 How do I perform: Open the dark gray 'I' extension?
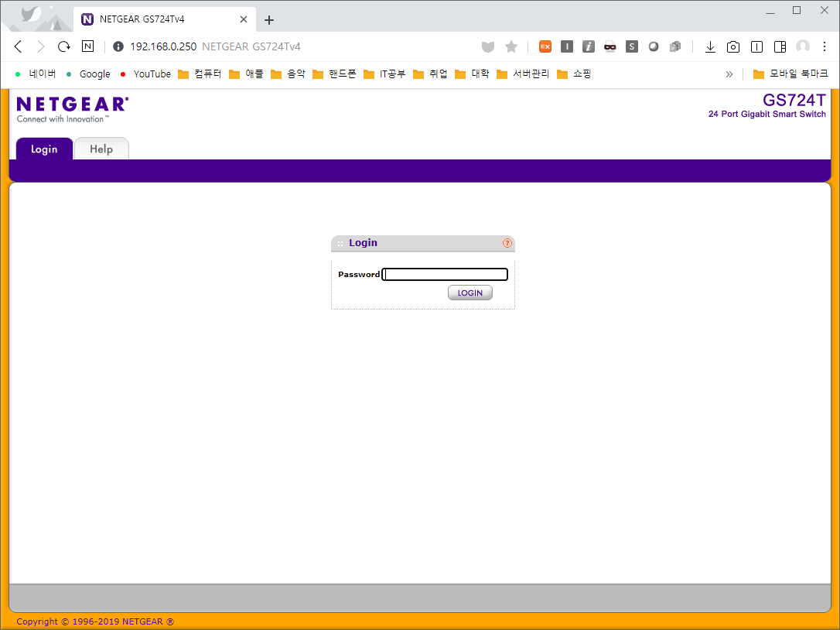[567, 46]
